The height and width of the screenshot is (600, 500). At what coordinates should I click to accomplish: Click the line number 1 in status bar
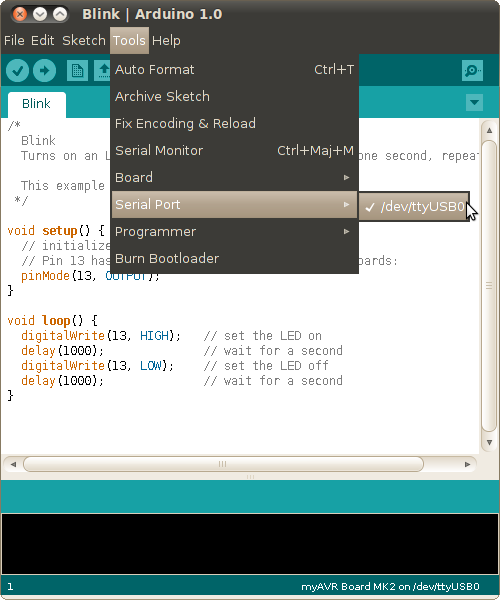tap(10, 587)
